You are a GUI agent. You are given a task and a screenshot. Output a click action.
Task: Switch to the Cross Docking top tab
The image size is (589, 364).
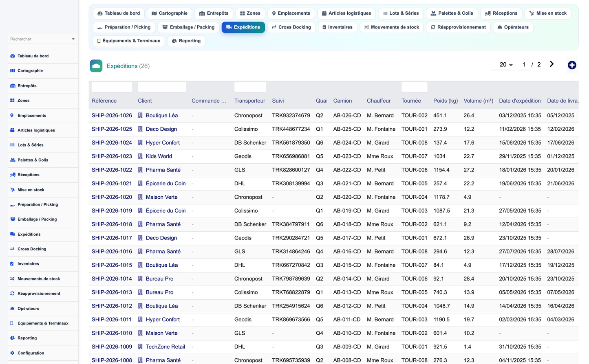point(291,27)
